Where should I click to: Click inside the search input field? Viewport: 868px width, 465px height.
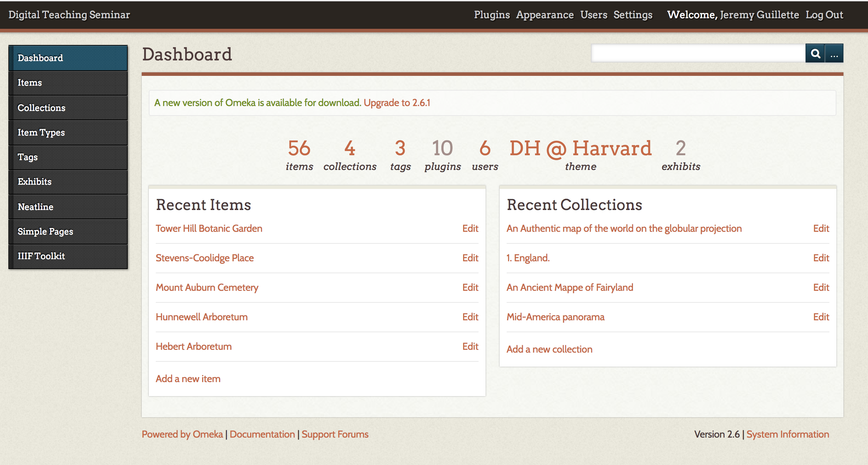pyautogui.click(x=698, y=53)
